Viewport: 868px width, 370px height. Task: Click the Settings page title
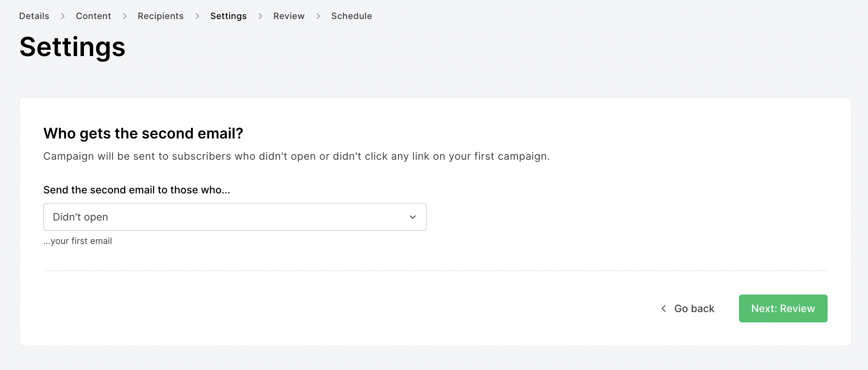click(72, 47)
